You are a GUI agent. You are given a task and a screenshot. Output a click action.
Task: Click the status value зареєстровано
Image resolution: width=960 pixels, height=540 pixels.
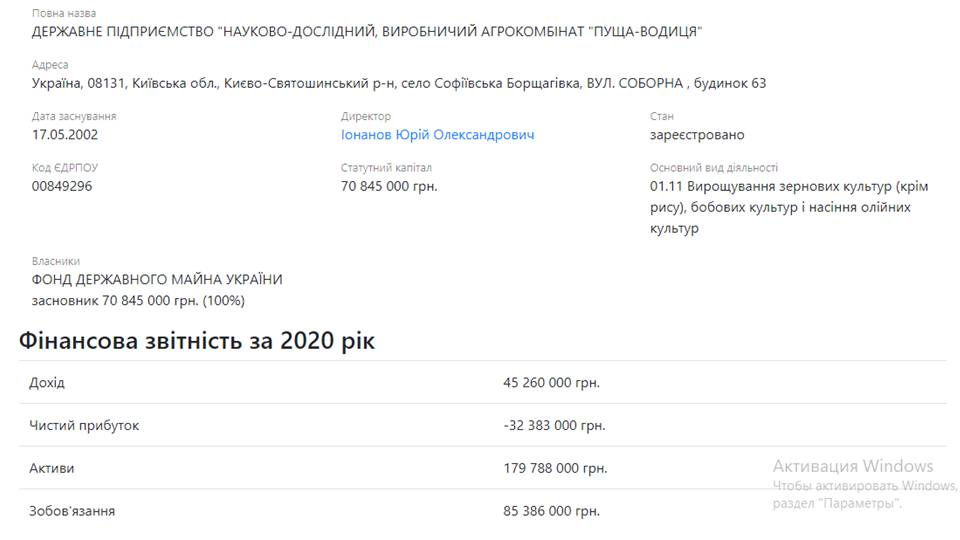click(697, 135)
